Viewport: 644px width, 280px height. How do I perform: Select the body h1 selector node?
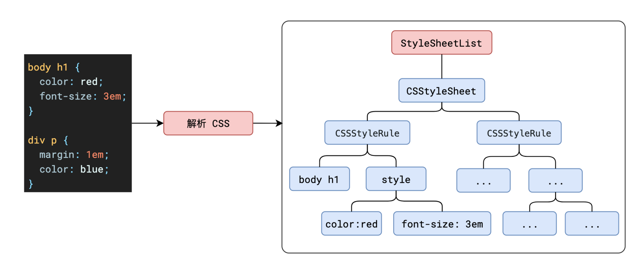pos(319,179)
